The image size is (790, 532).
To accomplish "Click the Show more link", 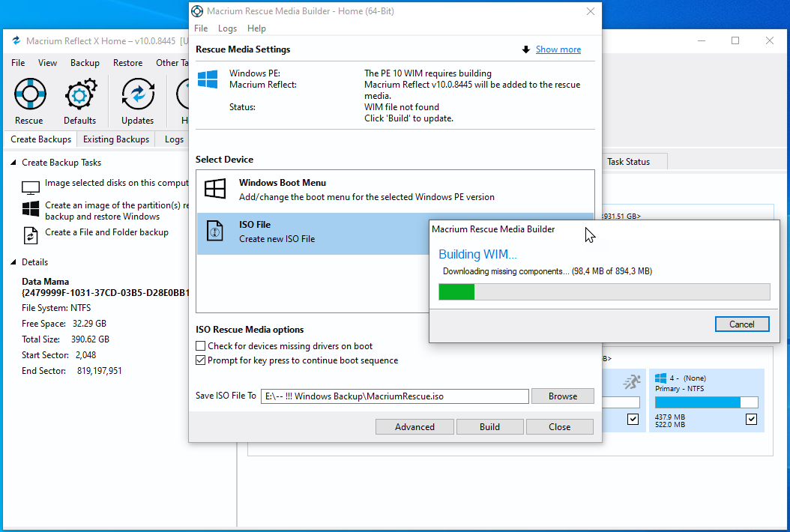I will click(x=558, y=49).
